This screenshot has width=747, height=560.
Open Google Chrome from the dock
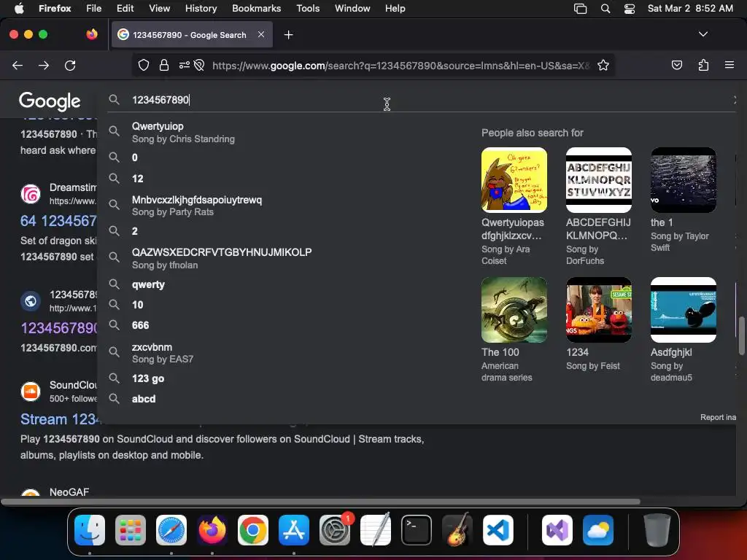[253, 530]
